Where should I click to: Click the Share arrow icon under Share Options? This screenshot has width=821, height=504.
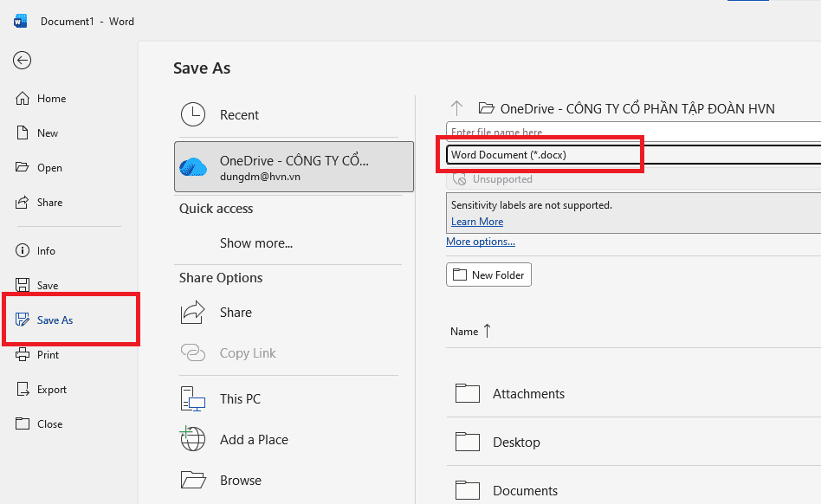click(192, 313)
